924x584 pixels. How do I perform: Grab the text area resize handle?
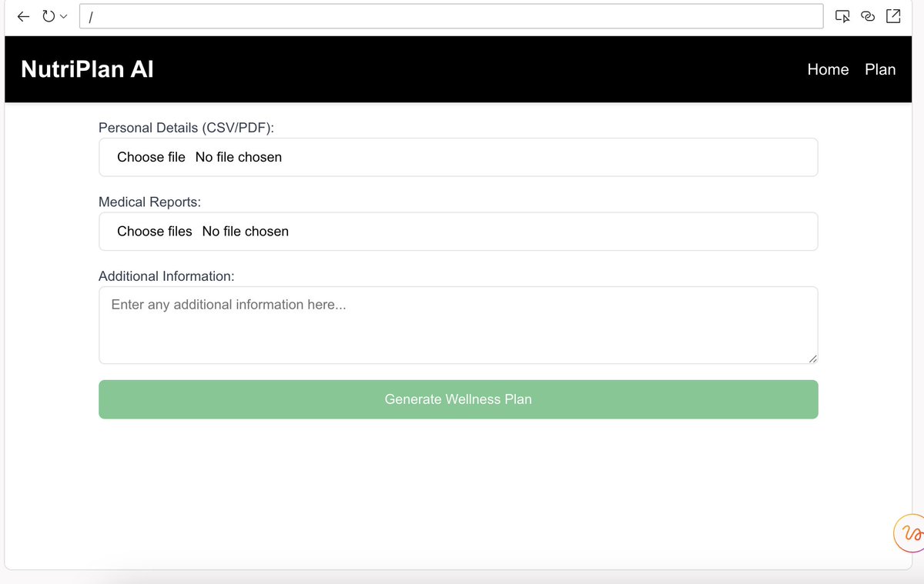point(812,358)
